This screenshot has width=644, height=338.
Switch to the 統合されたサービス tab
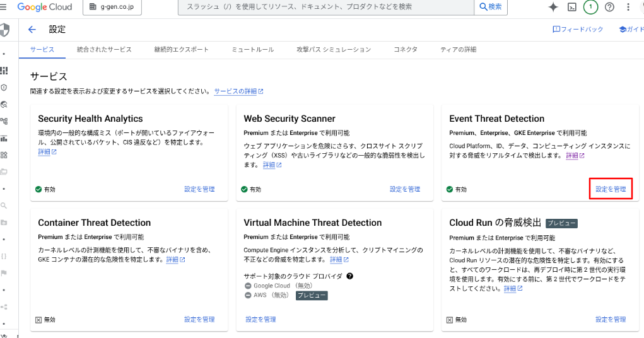tap(104, 50)
